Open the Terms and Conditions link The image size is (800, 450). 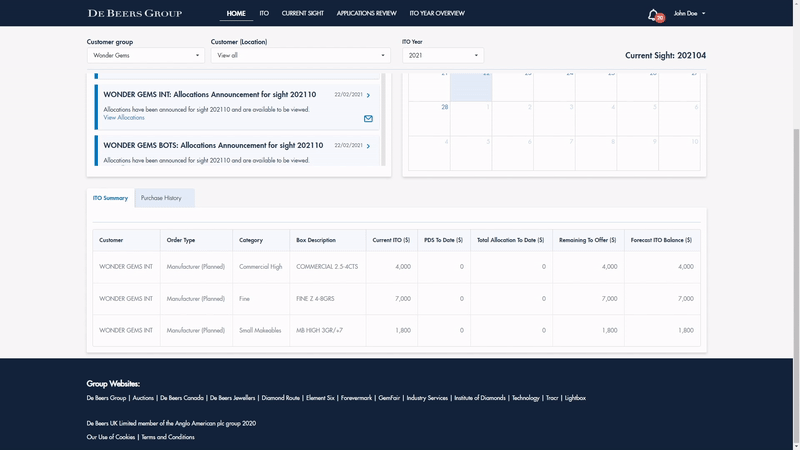click(x=168, y=437)
